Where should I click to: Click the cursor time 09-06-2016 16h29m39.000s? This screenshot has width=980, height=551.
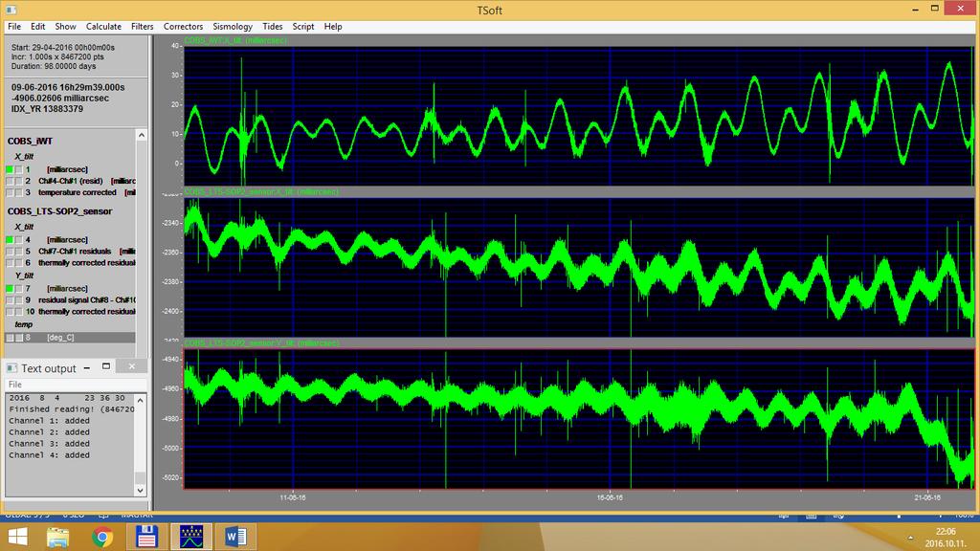68,87
